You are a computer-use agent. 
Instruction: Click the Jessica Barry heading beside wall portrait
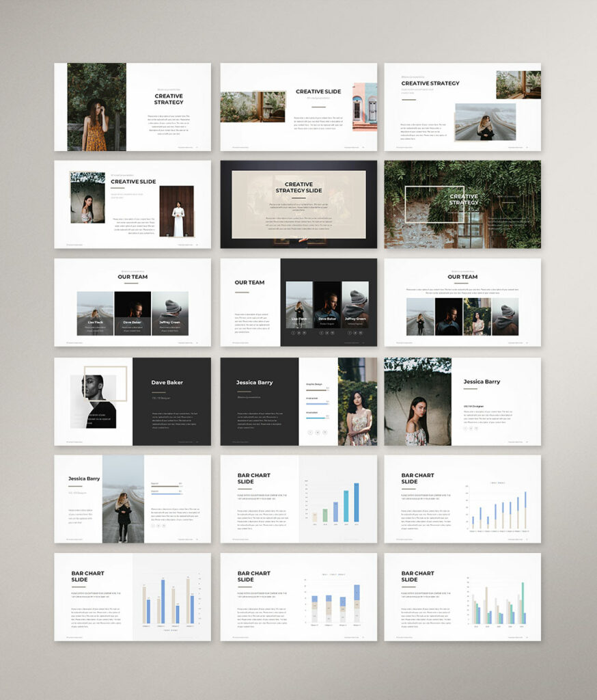click(482, 381)
